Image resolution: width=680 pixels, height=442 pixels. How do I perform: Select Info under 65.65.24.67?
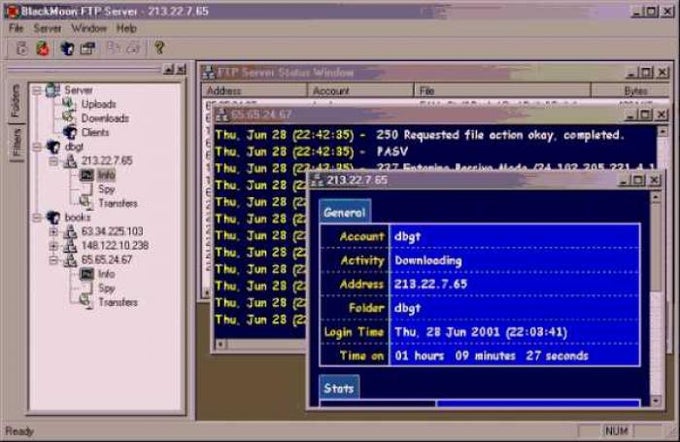[106, 274]
